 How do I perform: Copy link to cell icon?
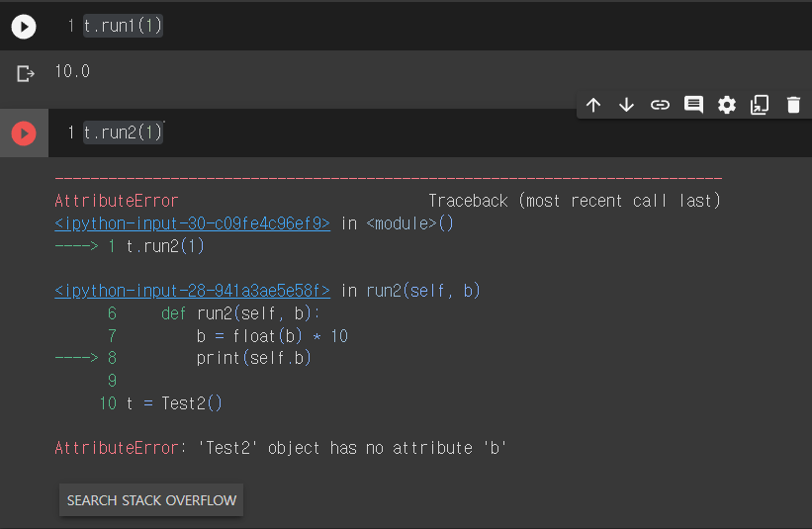coord(660,105)
